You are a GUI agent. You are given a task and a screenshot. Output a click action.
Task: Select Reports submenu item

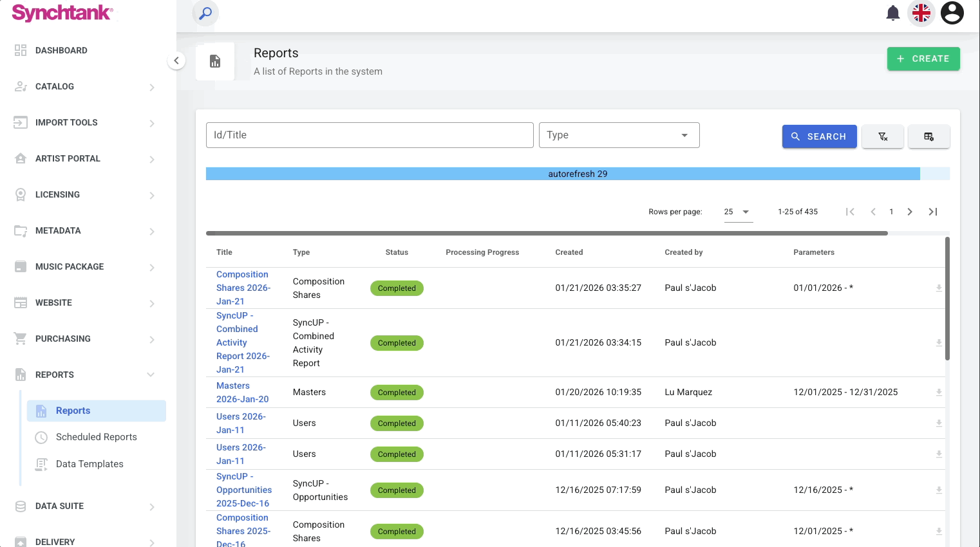97,411
